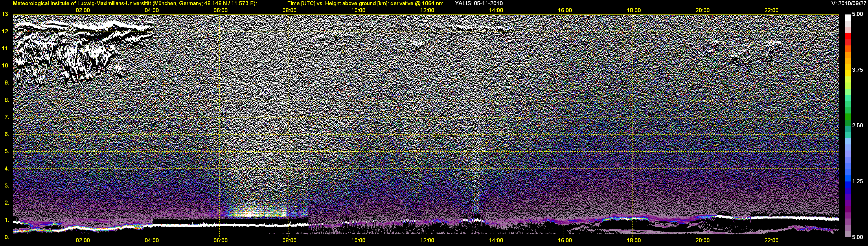Click the 0. km height axis label
The height and width of the screenshot is (246, 868).
(x=7, y=237)
